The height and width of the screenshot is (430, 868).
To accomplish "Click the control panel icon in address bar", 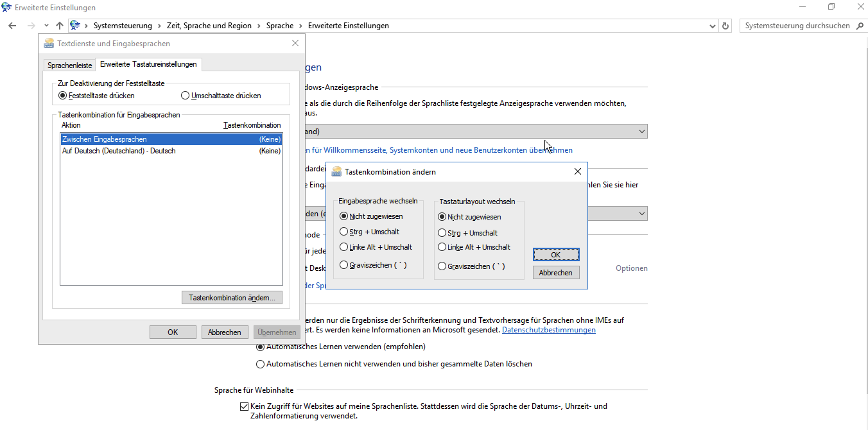I will [x=75, y=26].
